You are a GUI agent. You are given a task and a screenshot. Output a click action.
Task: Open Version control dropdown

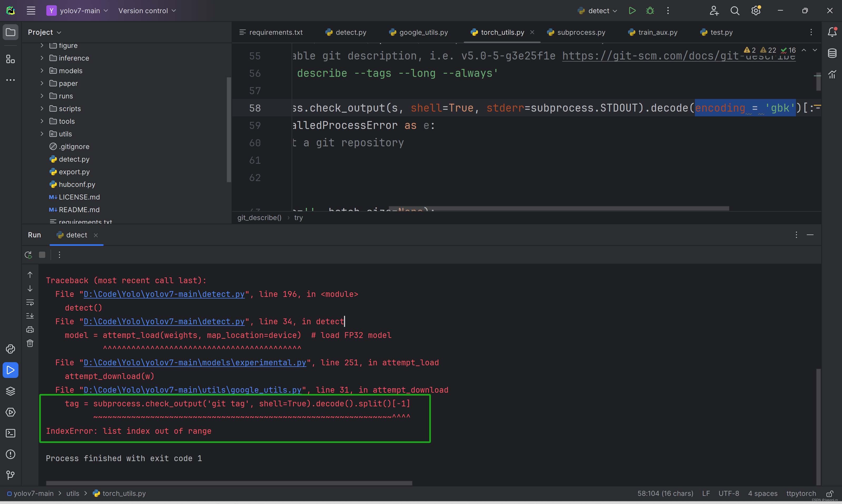point(147,11)
